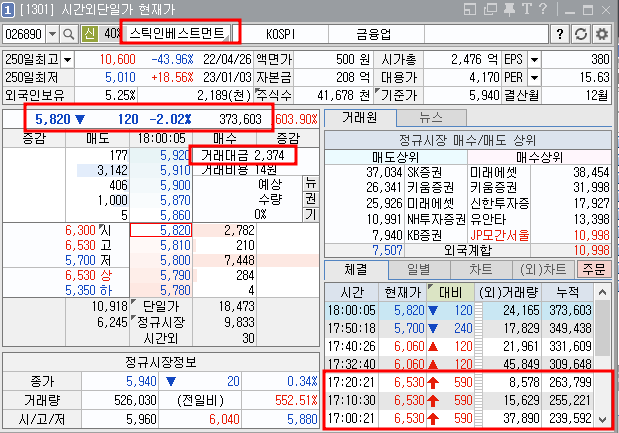Select the ask price 5,910 cell
This screenshot has height=433, width=619.
pos(161,171)
